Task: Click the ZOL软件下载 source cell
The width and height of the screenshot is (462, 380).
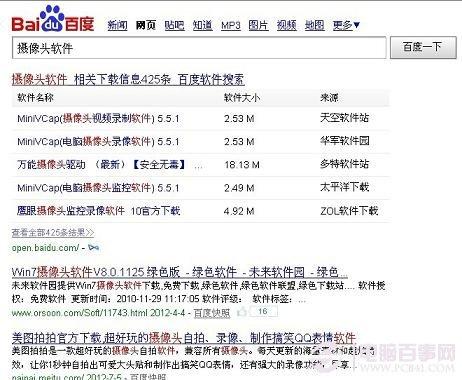Action: pos(349,211)
